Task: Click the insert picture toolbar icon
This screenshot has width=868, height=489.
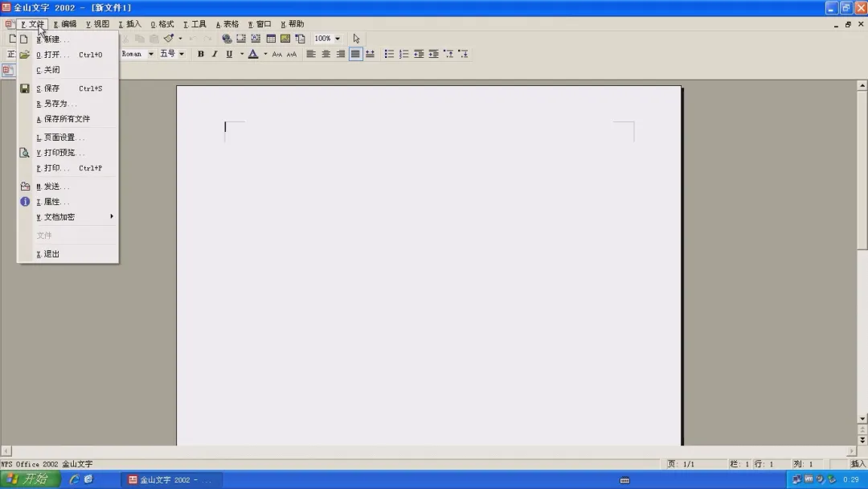Action: point(285,39)
